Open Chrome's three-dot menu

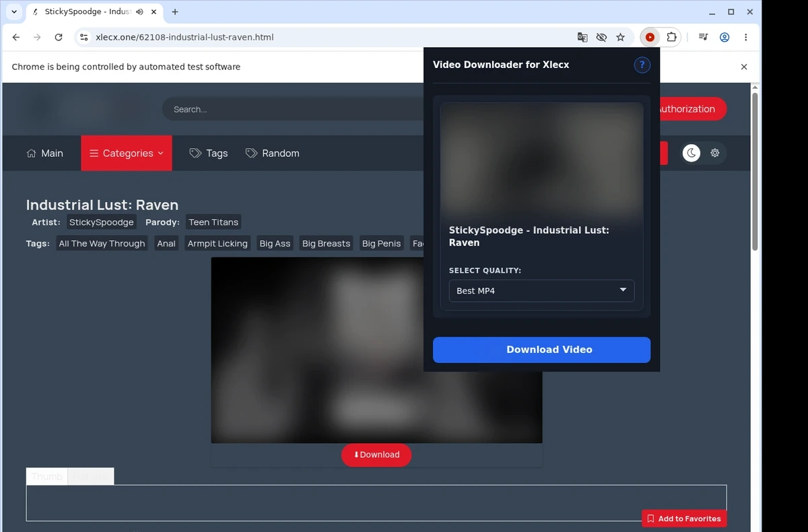pos(745,38)
